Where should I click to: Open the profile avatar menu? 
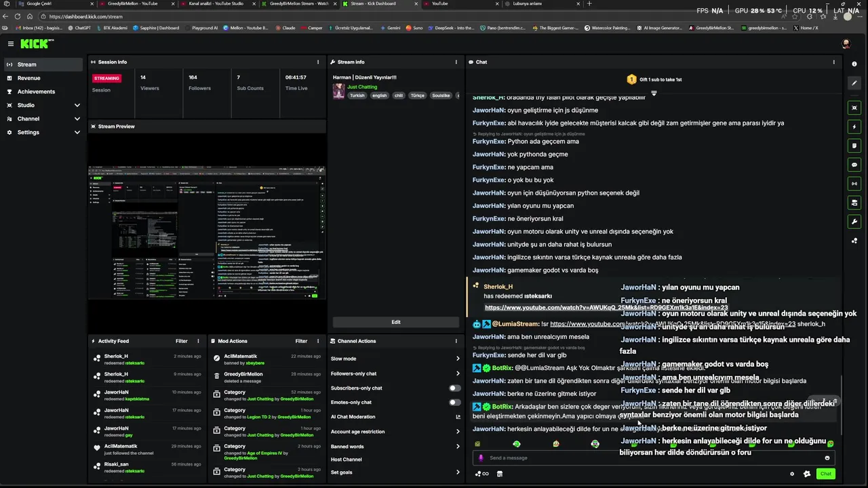pyautogui.click(x=846, y=43)
